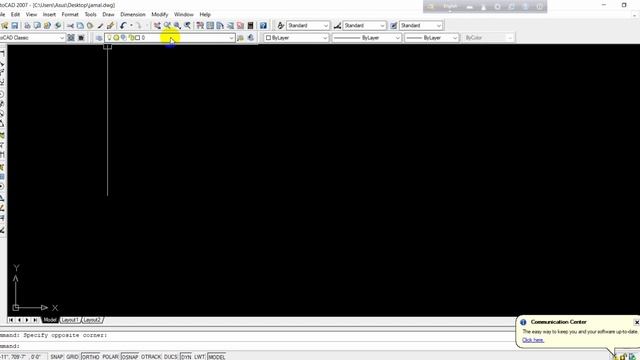Click the Paste clipboard icon
640x360 pixels.
tap(90, 25)
